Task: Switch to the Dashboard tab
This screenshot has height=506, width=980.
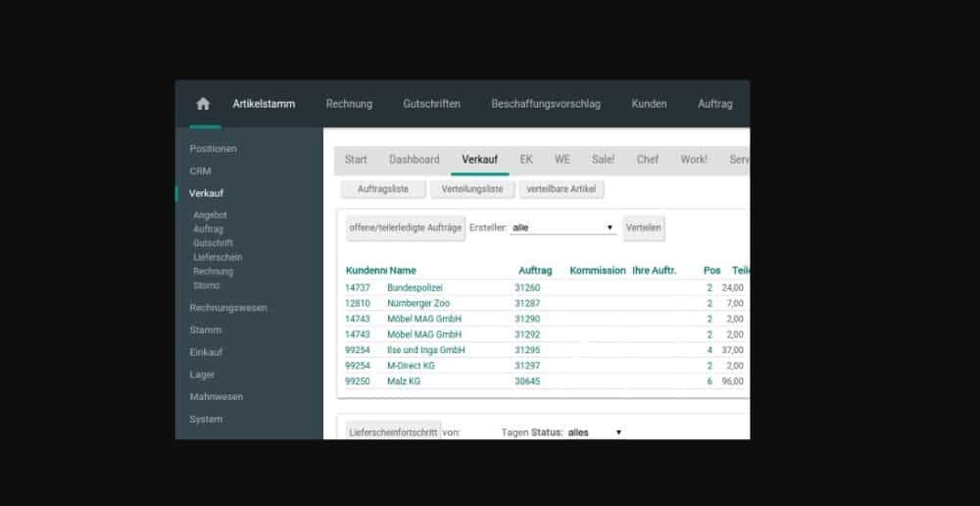Action: pos(415,160)
